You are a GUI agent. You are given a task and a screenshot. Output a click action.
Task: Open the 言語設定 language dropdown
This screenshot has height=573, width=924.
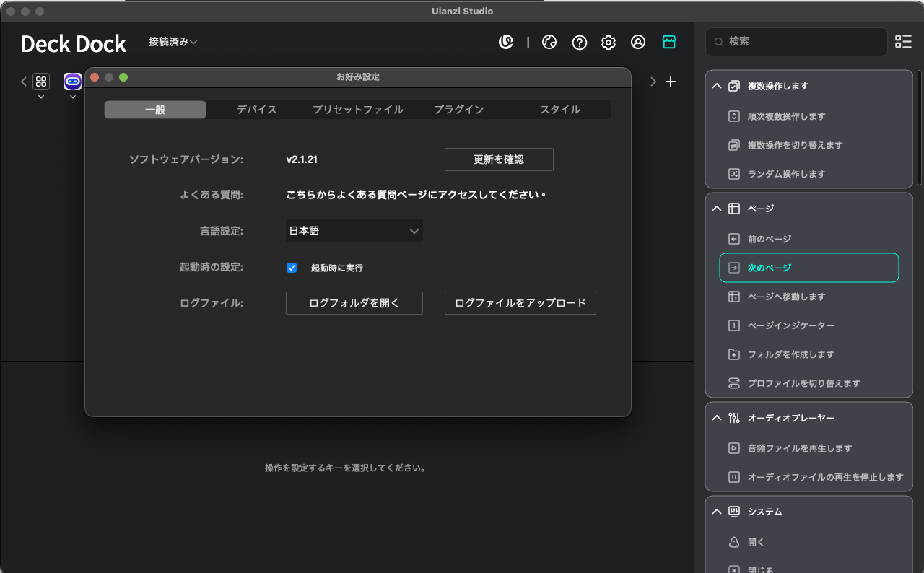pyautogui.click(x=354, y=231)
